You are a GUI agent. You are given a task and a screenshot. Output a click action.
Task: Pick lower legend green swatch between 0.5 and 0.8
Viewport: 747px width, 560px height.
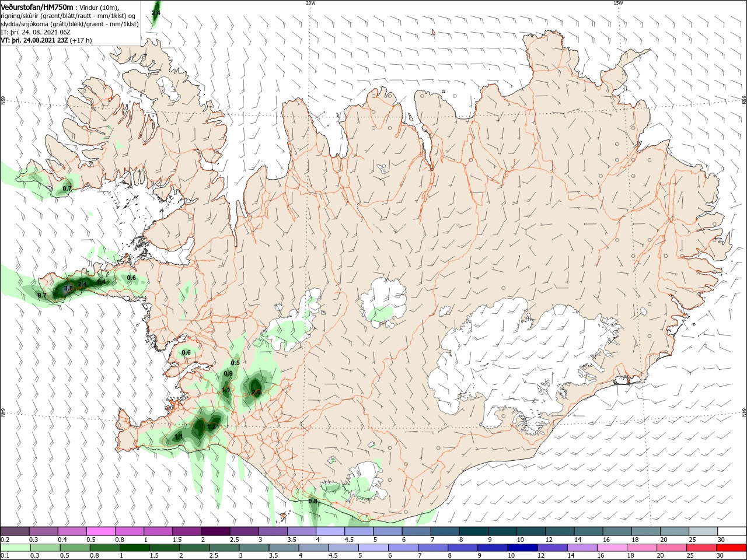click(x=75, y=548)
